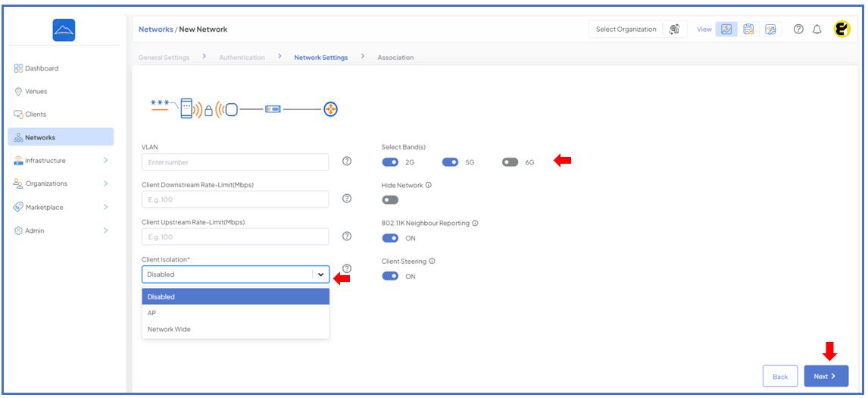The width and height of the screenshot is (868, 398).
Task: Toggle the 5G band switch
Action: [450, 162]
